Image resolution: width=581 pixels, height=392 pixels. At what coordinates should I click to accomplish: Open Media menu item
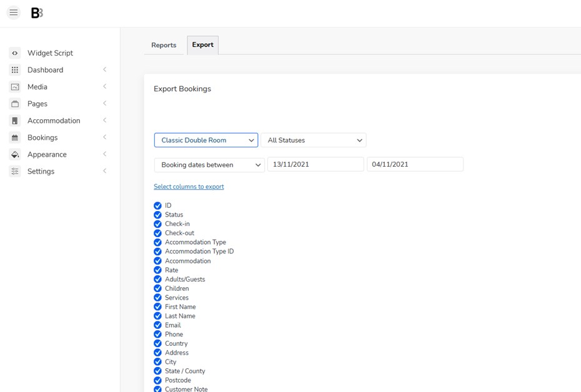click(37, 87)
